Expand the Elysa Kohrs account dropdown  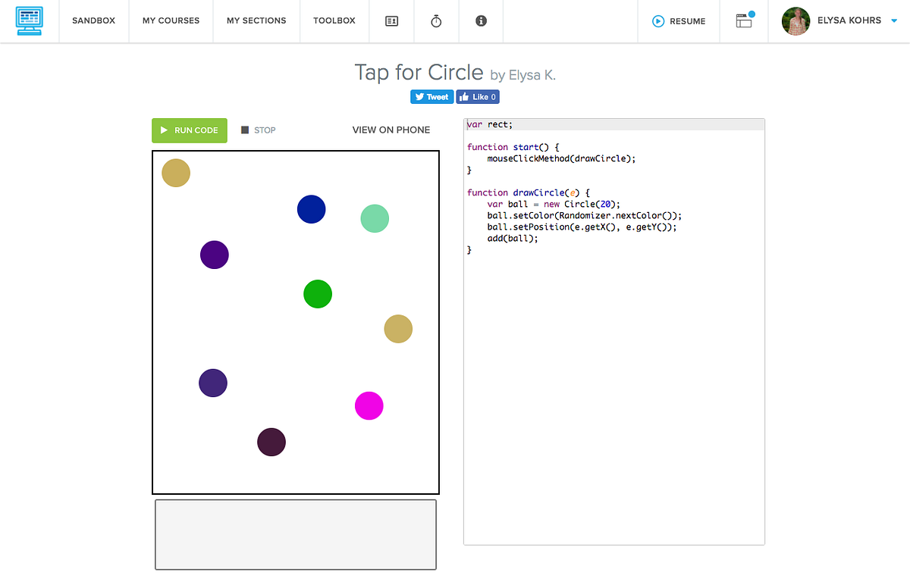coord(896,21)
